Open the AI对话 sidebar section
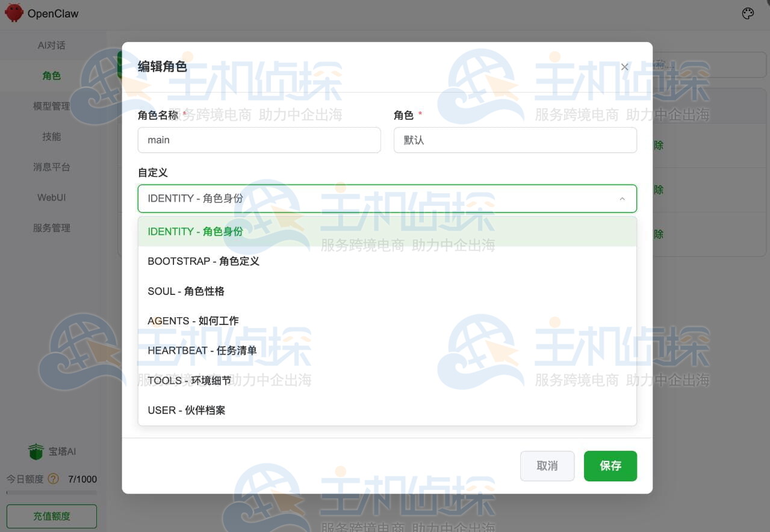Image resolution: width=770 pixels, height=532 pixels. 52,45
